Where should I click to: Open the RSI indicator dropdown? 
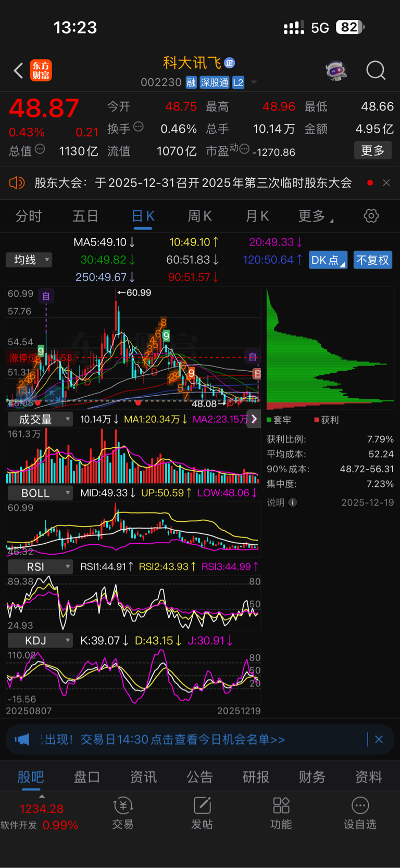tap(40, 567)
